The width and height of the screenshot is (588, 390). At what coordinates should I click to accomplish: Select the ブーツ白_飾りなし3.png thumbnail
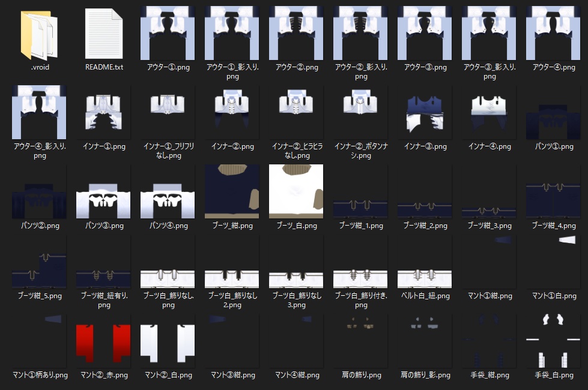pyautogui.click(x=296, y=262)
